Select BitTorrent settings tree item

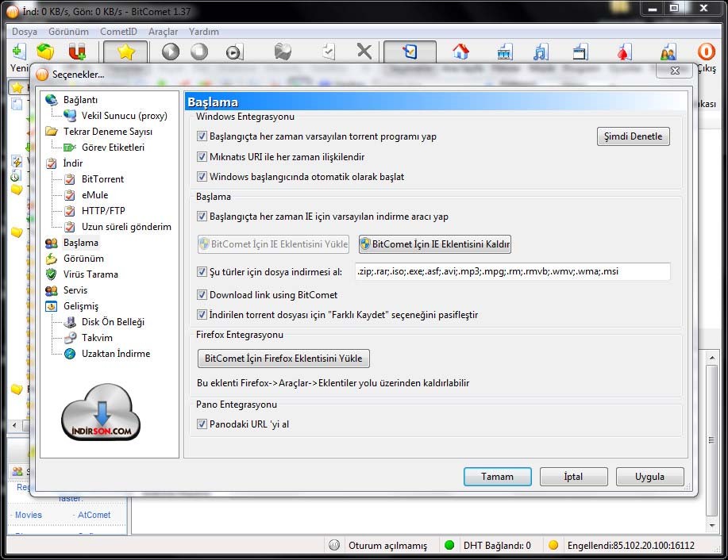tap(102, 179)
